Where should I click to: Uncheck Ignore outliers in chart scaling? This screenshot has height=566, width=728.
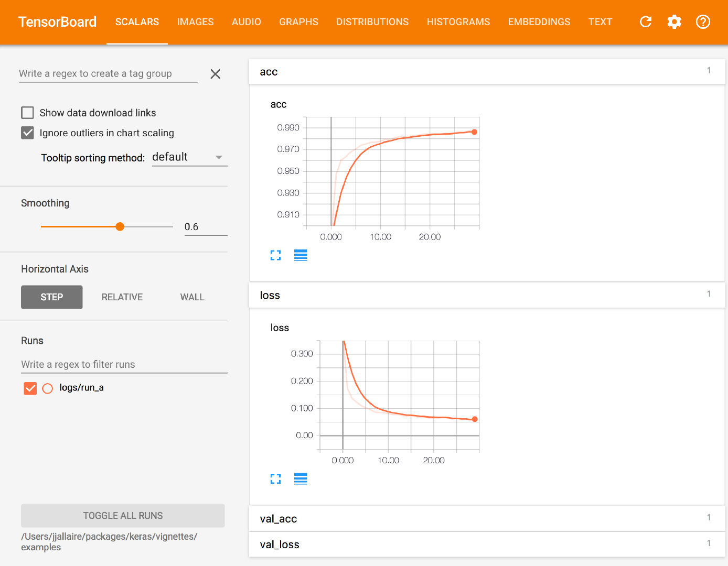pyautogui.click(x=27, y=133)
